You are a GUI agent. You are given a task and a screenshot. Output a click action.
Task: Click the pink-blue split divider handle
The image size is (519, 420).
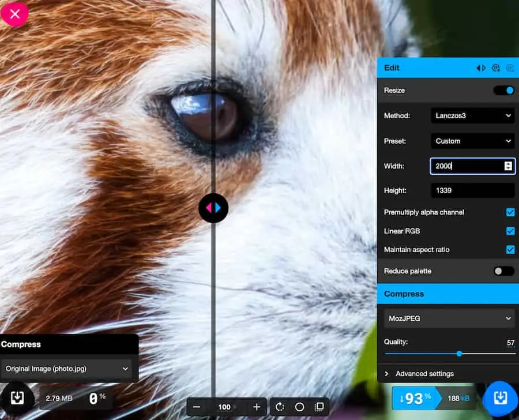coord(213,208)
